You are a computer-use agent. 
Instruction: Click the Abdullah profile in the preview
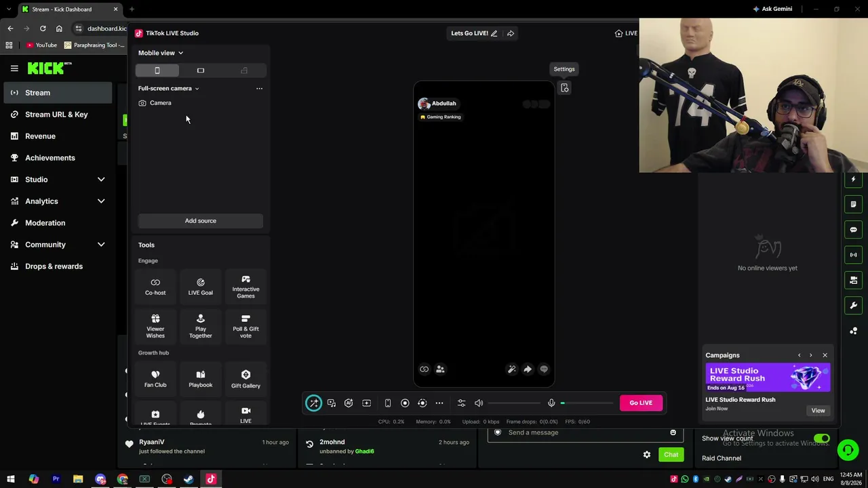[437, 104]
